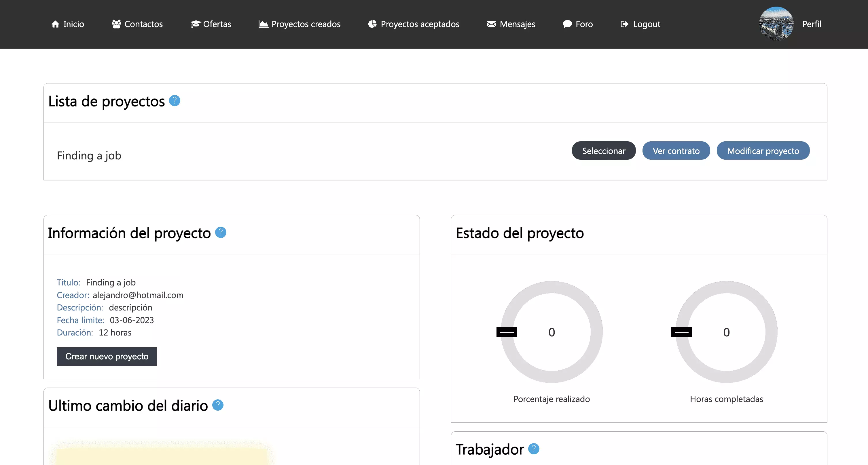Open Mensajes from the navbar

(x=511, y=24)
